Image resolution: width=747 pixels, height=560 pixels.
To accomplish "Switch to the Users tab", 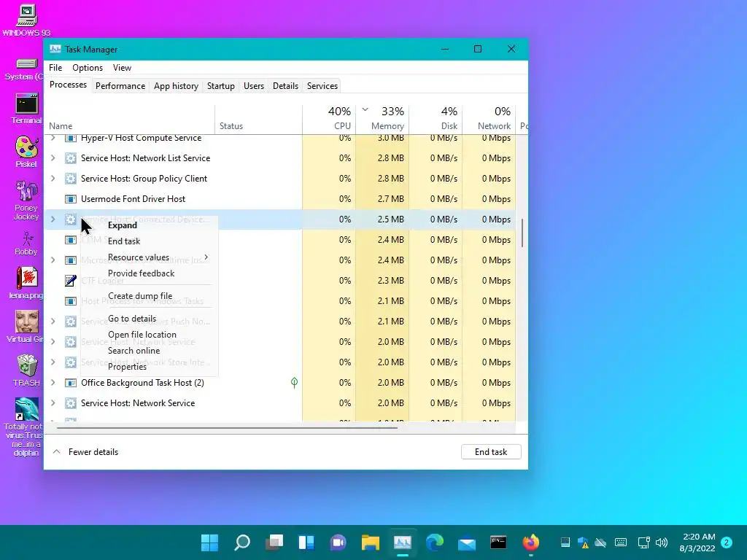I will (253, 86).
